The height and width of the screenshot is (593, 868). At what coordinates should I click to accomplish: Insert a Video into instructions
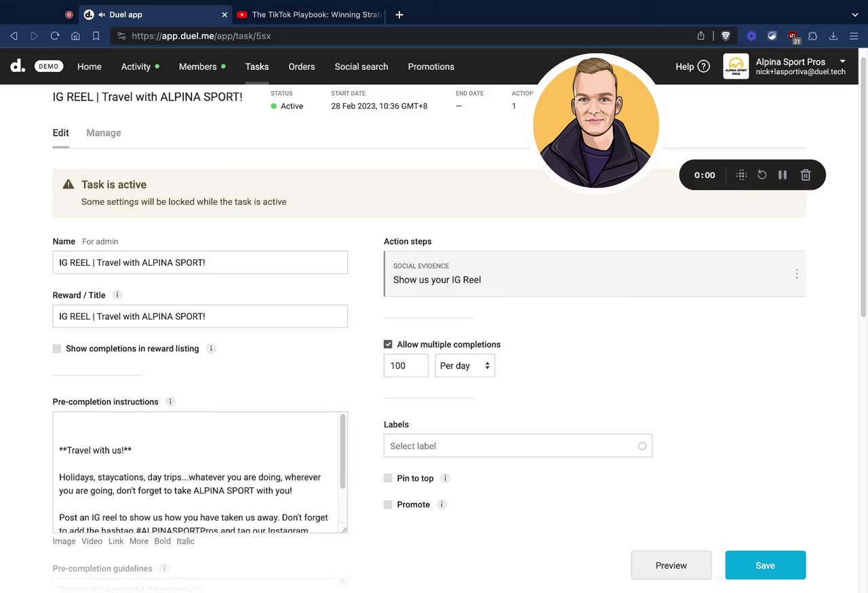(92, 541)
